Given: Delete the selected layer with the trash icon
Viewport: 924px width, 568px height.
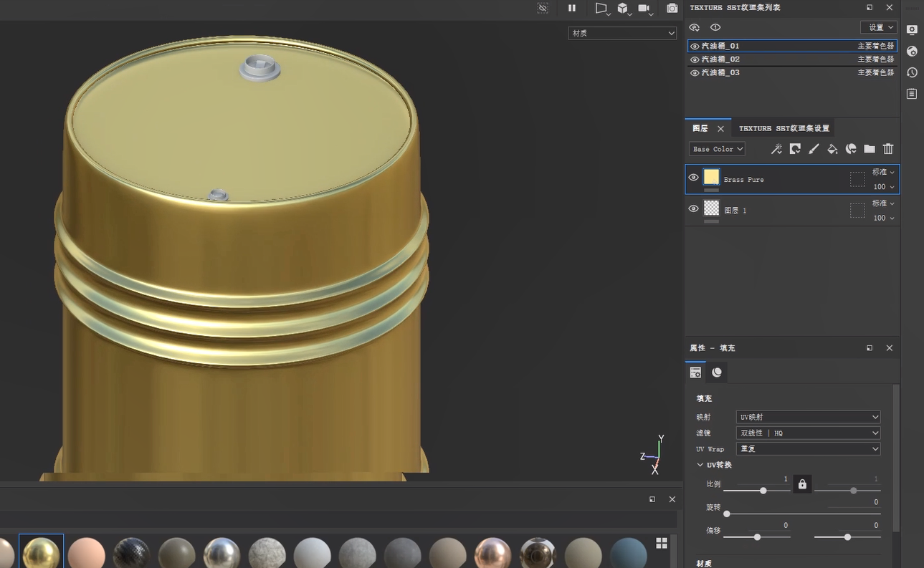Looking at the screenshot, I should pyautogui.click(x=888, y=149).
